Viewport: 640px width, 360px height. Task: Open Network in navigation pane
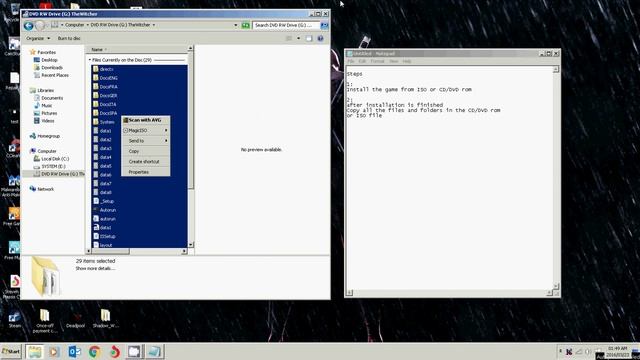click(42, 189)
